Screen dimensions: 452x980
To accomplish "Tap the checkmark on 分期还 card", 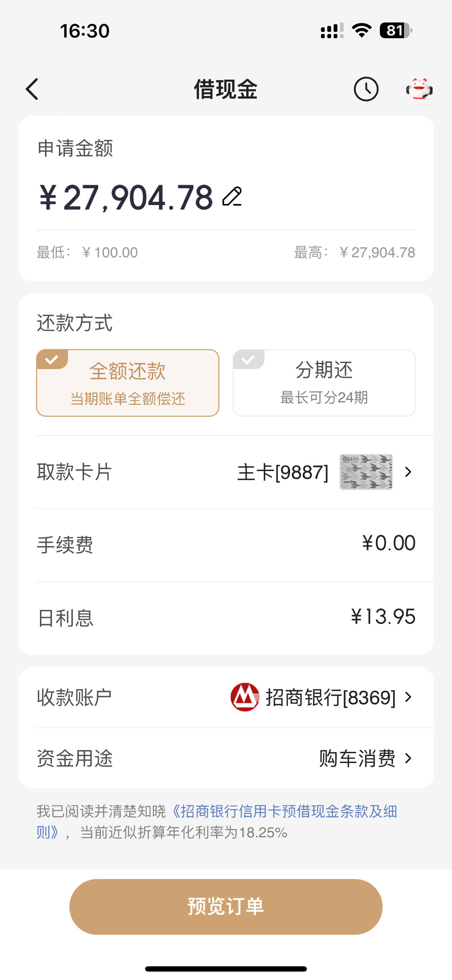I will coord(249,359).
